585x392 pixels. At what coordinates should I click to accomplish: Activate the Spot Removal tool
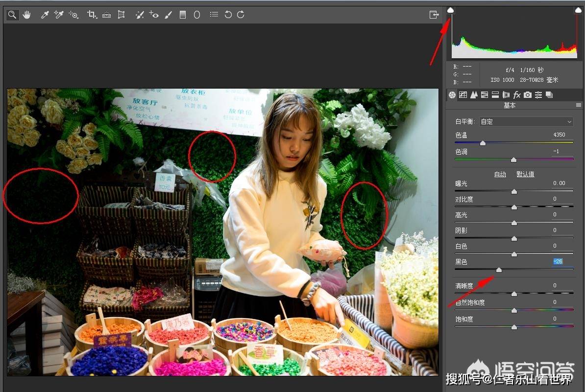click(x=140, y=15)
